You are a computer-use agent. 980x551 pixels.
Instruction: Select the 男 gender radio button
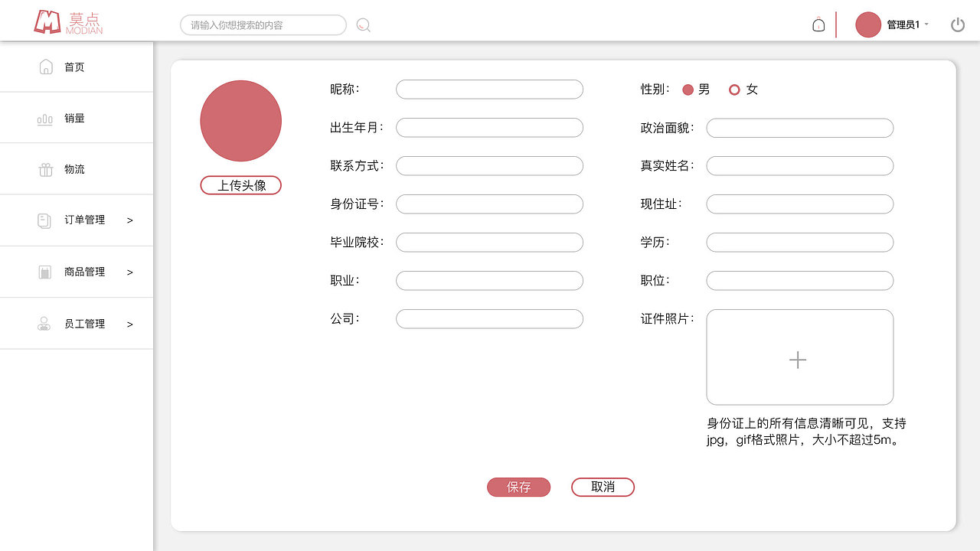coord(688,90)
